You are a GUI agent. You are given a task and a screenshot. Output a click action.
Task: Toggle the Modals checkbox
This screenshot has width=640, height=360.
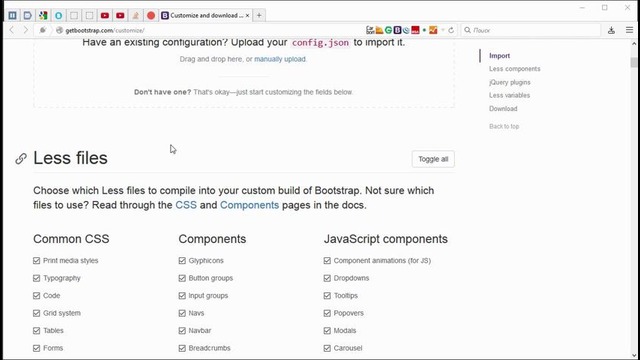(327, 331)
